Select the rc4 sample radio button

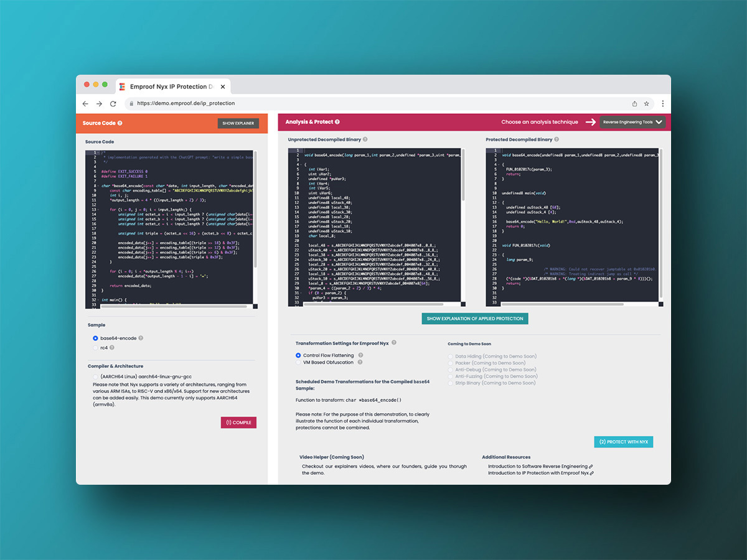[x=95, y=348]
